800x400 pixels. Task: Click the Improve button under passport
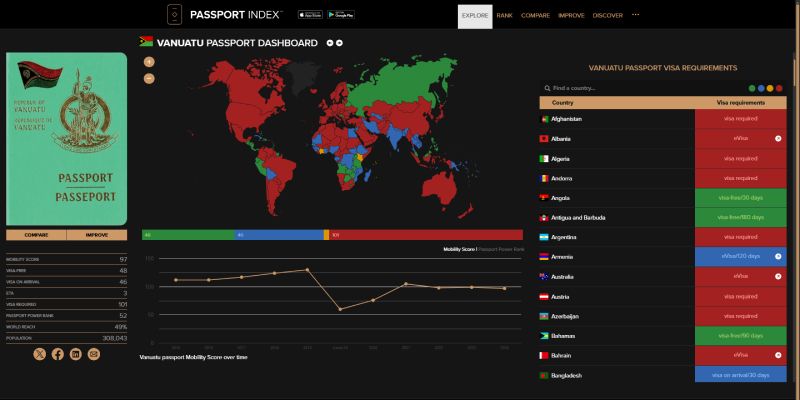[x=97, y=235]
